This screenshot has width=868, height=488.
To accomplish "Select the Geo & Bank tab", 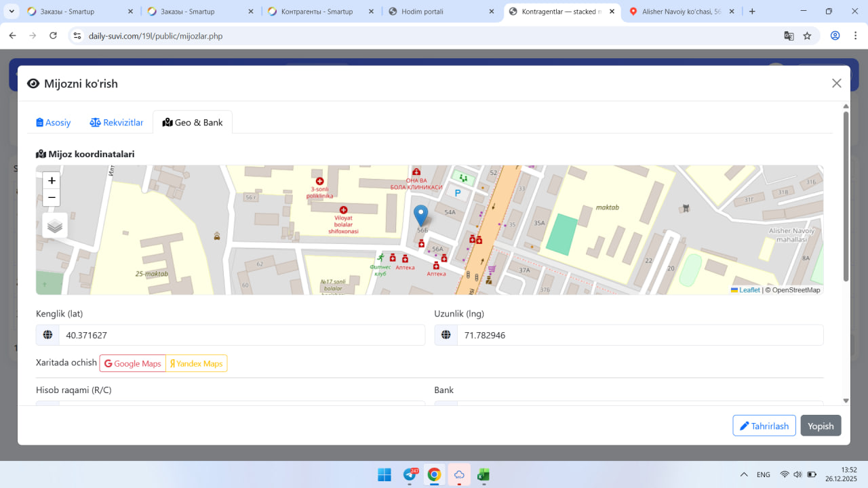I will point(193,123).
